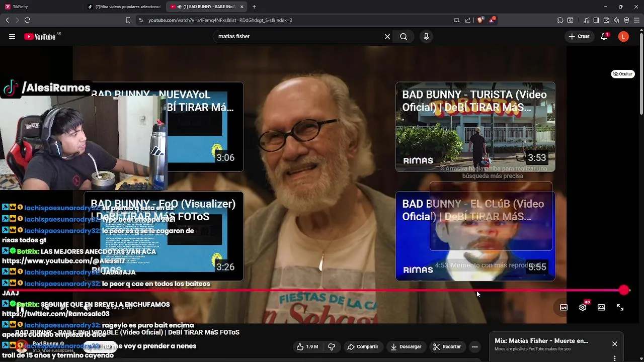Open the account avatar menu
The width and height of the screenshot is (644, 362).
point(623,37)
